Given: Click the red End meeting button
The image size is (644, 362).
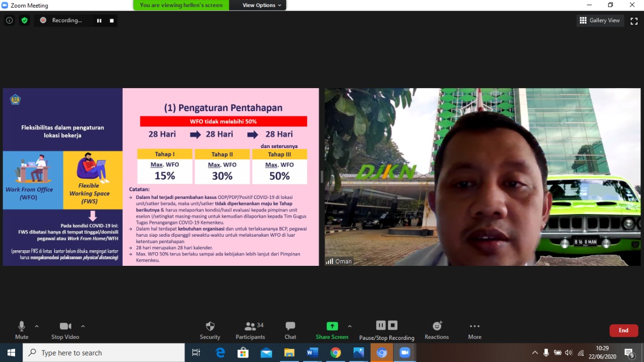Looking at the screenshot, I should click(623, 330).
